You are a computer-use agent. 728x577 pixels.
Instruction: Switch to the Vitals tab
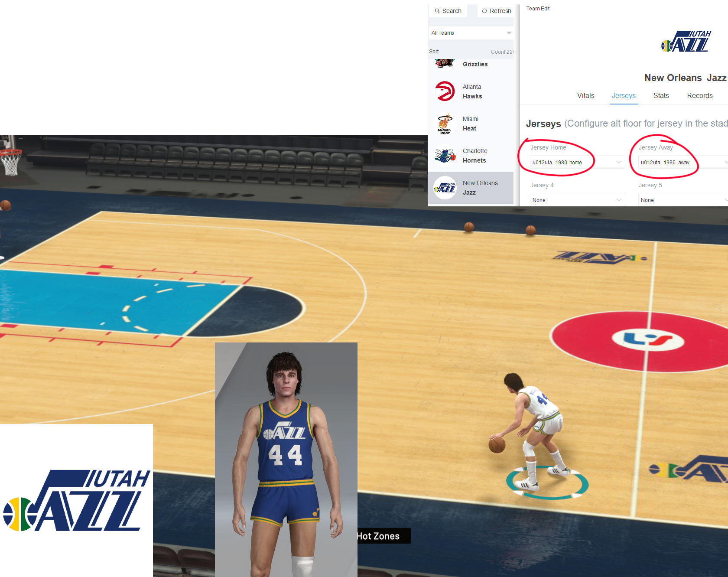point(586,96)
